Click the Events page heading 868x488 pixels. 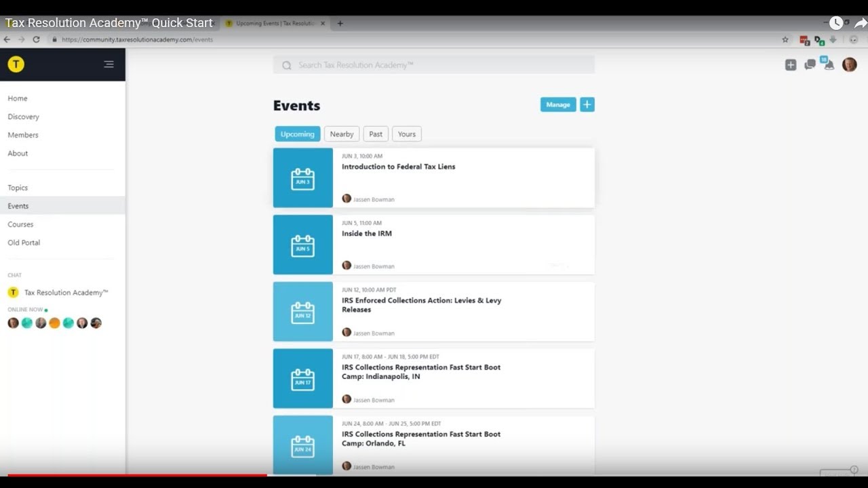pos(296,106)
